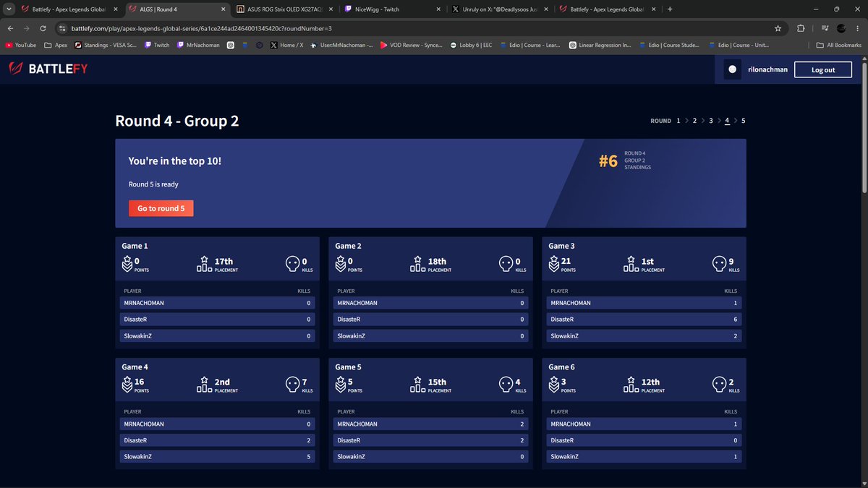This screenshot has width=868, height=488.
Task: Click the 15th placement value in Game 5
Action: (x=437, y=382)
